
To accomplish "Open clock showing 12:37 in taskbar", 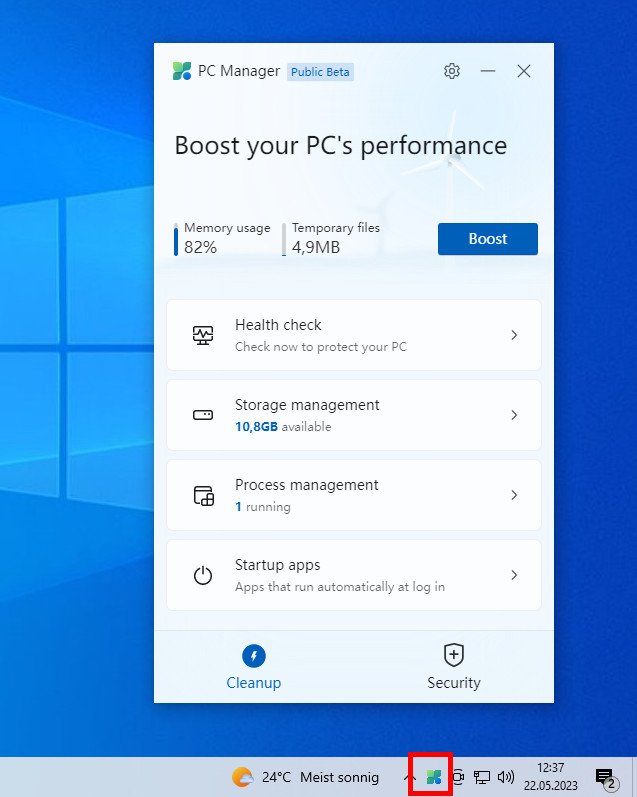I will [x=551, y=768].
